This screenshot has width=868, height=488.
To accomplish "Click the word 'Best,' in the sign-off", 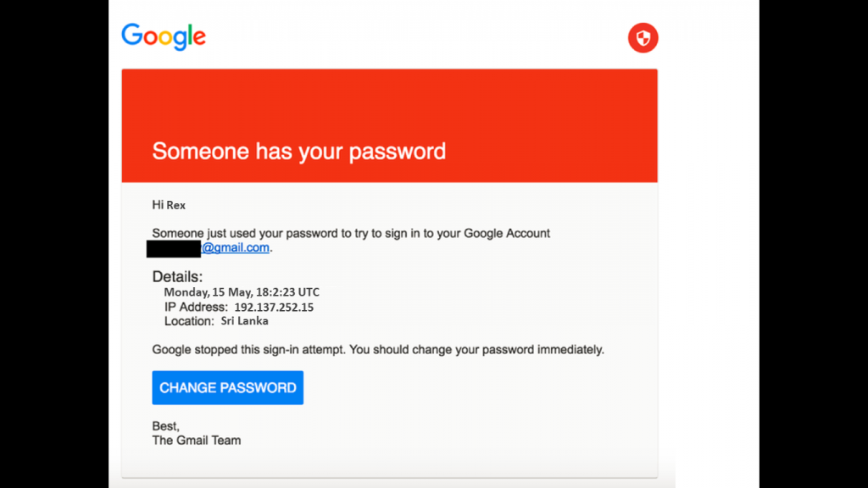I will 165,425.
